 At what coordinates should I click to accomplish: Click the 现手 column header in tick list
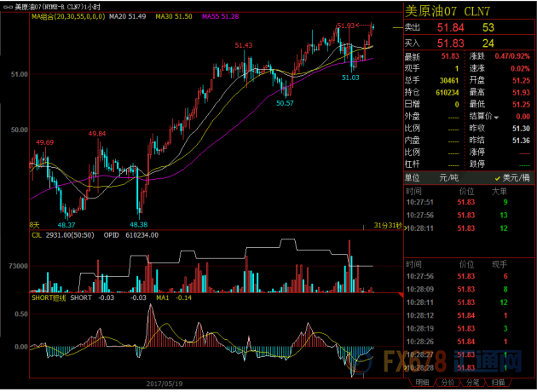tap(499, 264)
